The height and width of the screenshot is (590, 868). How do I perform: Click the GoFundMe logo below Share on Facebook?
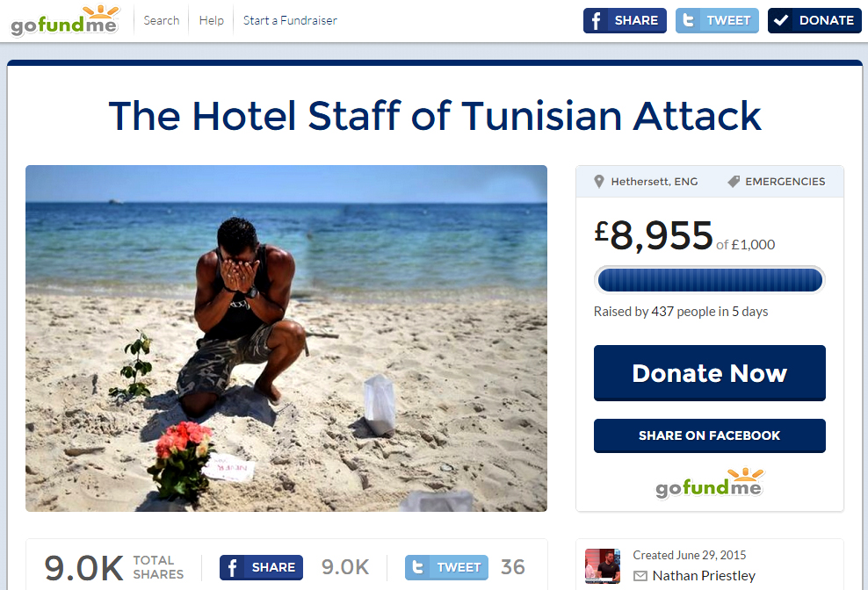point(710,483)
